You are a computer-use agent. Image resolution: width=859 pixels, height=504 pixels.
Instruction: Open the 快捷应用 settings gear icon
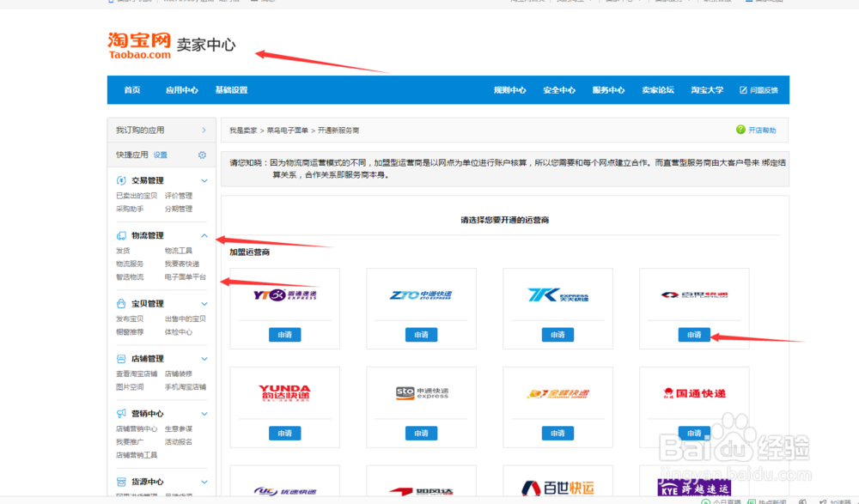[202, 155]
